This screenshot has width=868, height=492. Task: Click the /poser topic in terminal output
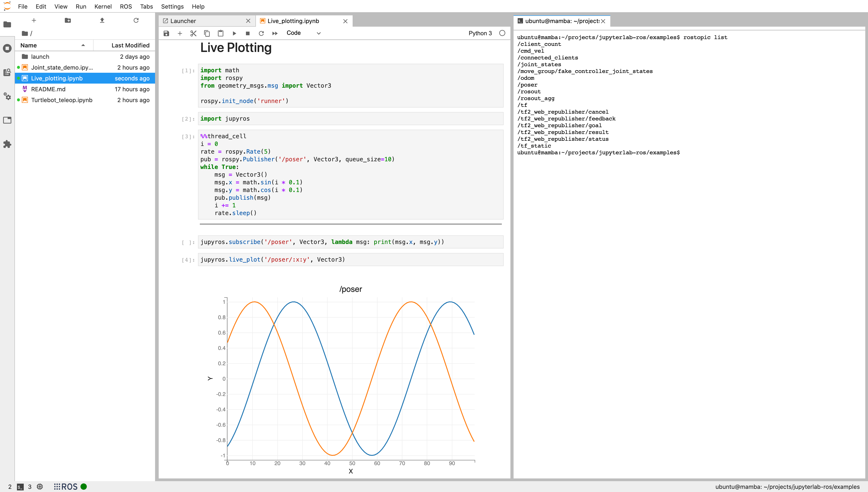(527, 85)
